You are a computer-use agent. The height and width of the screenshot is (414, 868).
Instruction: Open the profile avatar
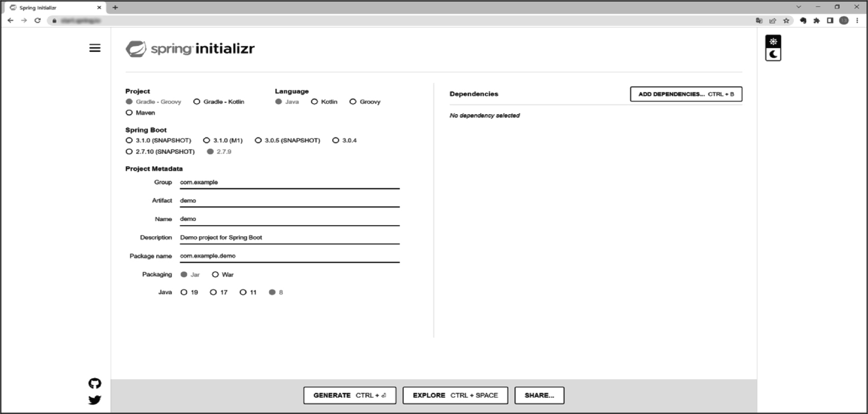point(844,21)
